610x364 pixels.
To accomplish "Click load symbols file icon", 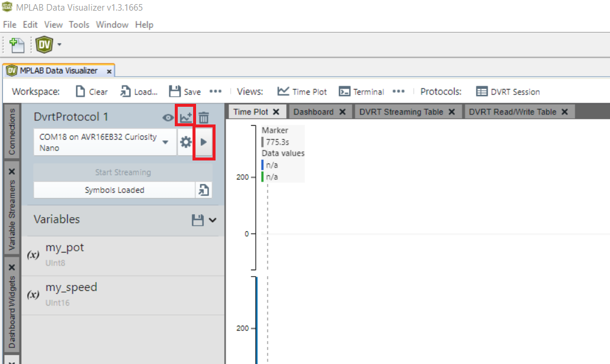I will 204,190.
